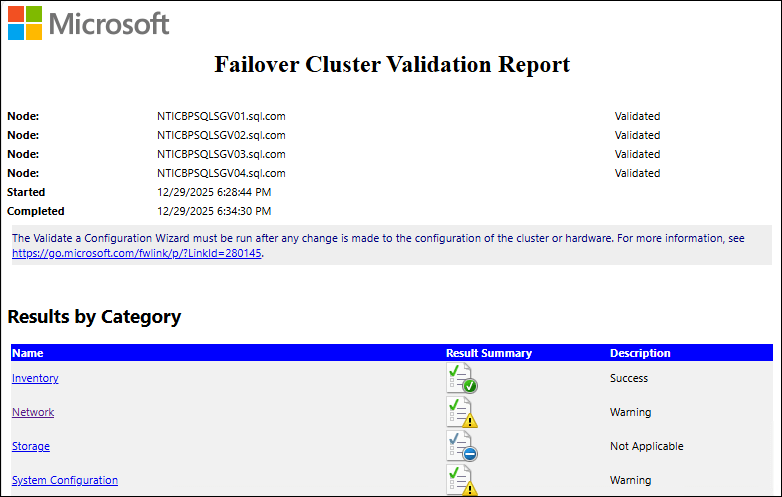Click the Name column header
The width and height of the screenshot is (782, 497).
tap(28, 353)
